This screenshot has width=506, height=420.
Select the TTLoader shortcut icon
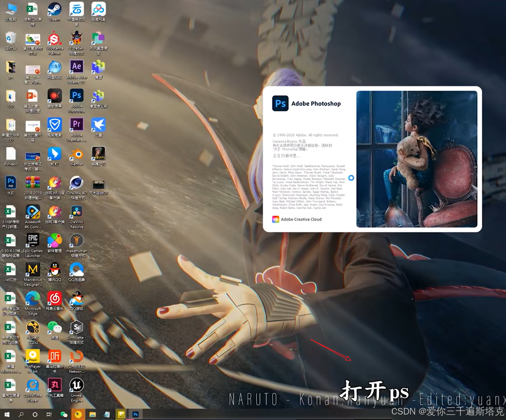click(77, 43)
